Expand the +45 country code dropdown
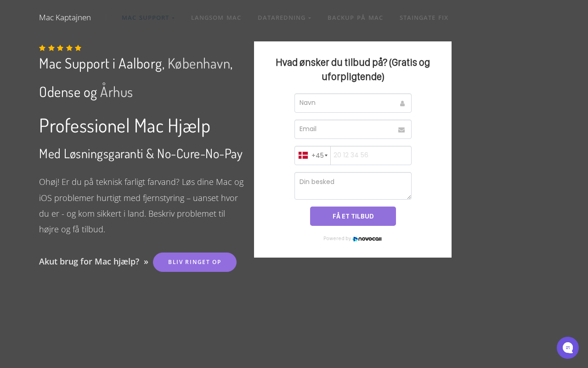 (x=319, y=155)
